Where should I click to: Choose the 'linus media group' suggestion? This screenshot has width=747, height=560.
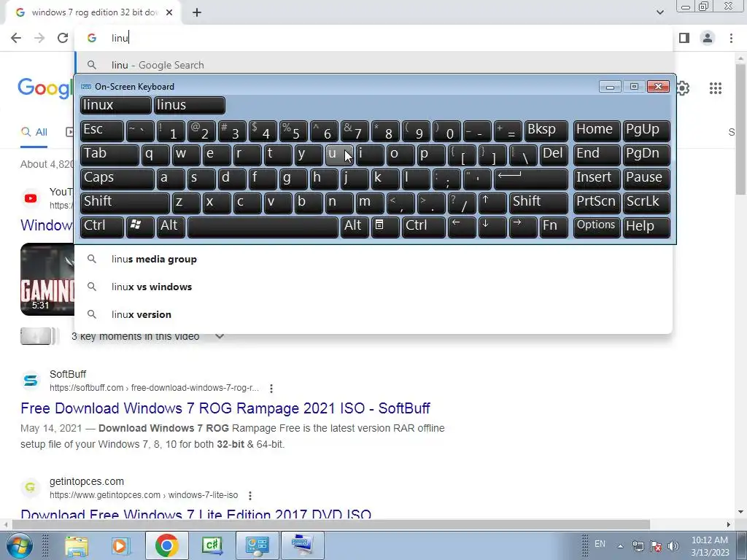point(373,259)
